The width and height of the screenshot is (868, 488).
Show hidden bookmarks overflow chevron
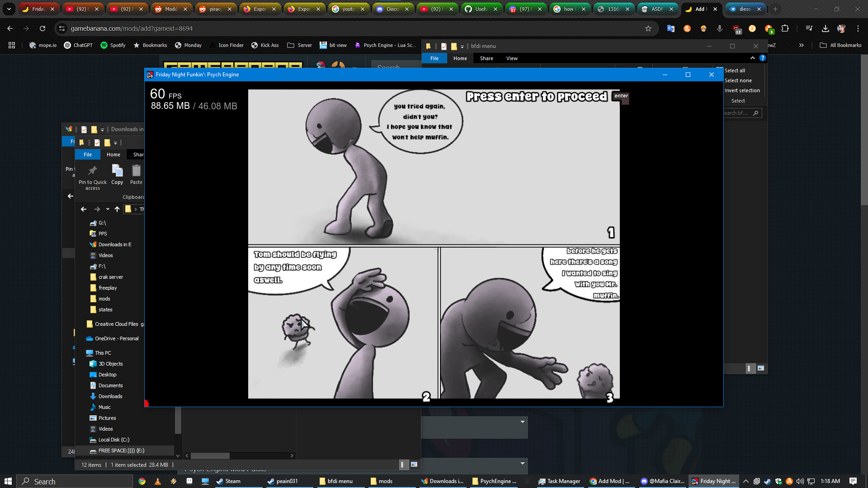802,45
